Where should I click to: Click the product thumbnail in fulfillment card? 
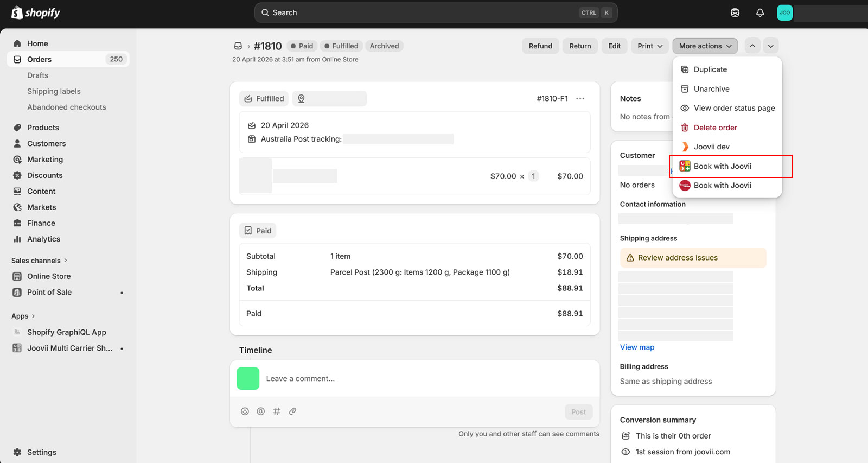256,176
